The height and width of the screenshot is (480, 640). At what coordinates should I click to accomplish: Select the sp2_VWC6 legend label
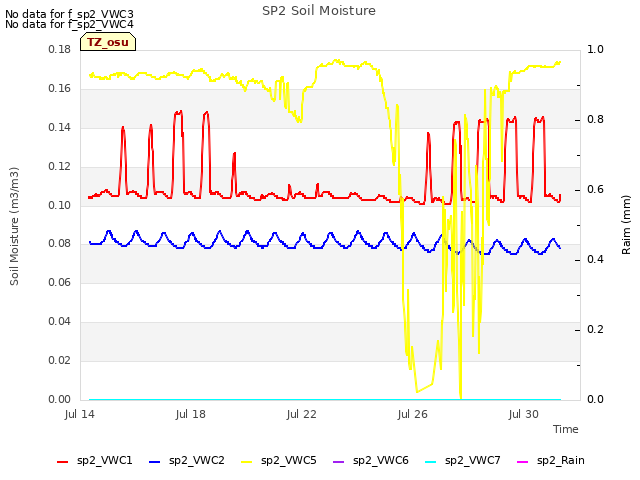pyautogui.click(x=381, y=461)
